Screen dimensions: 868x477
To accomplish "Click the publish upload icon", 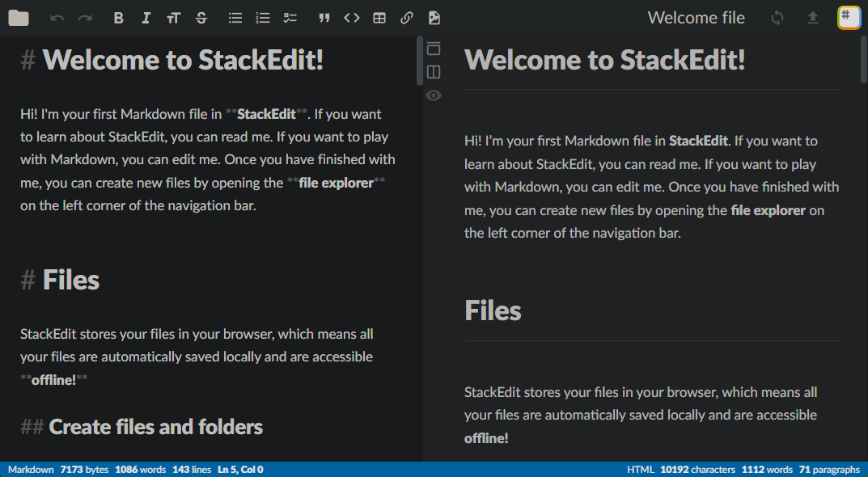I will point(813,18).
